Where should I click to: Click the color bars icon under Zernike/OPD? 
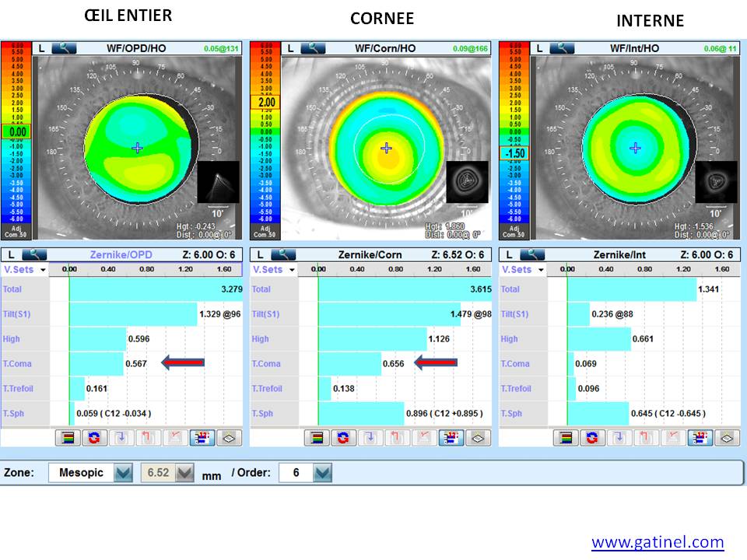[x=68, y=438]
